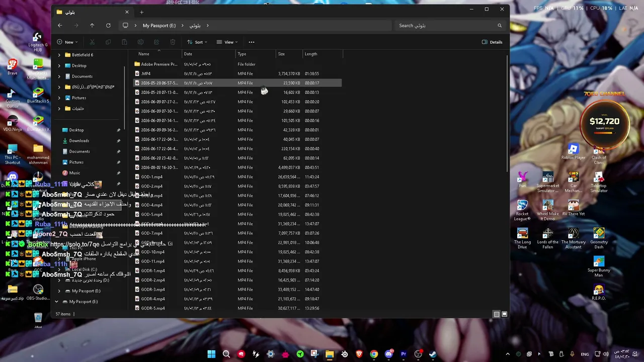Image resolution: width=644 pixels, height=362 pixels.
Task: Click the Paste icon in the command bar
Action: coord(124,42)
